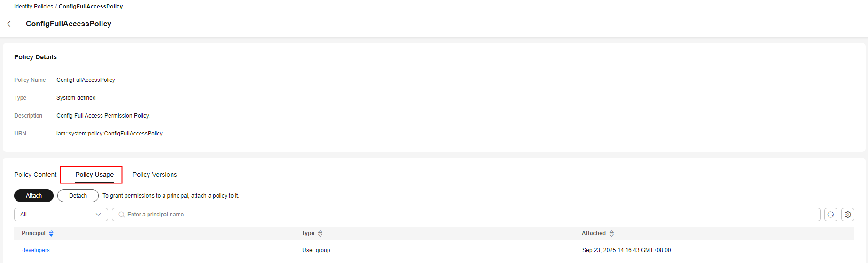Sort by Type using its sort arrows
Screen dimensions: 868x263
pos(320,233)
